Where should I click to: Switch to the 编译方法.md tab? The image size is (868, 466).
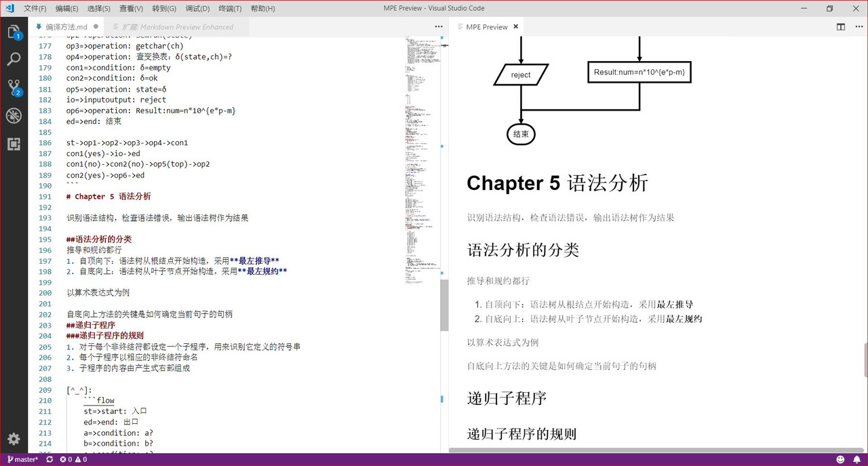pos(66,27)
